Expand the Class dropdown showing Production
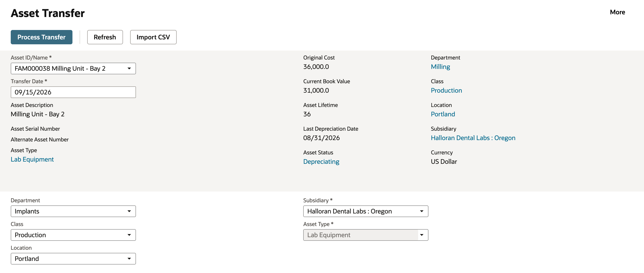644x273 pixels. 73,235
